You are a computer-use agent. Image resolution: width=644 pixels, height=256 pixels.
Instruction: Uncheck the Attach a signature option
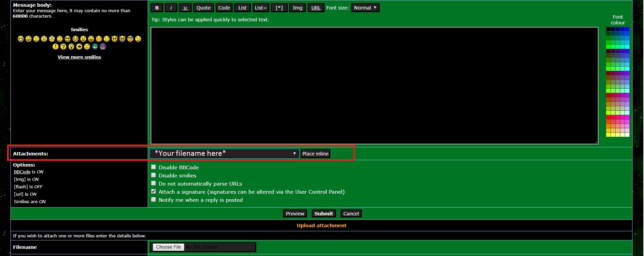(153, 191)
